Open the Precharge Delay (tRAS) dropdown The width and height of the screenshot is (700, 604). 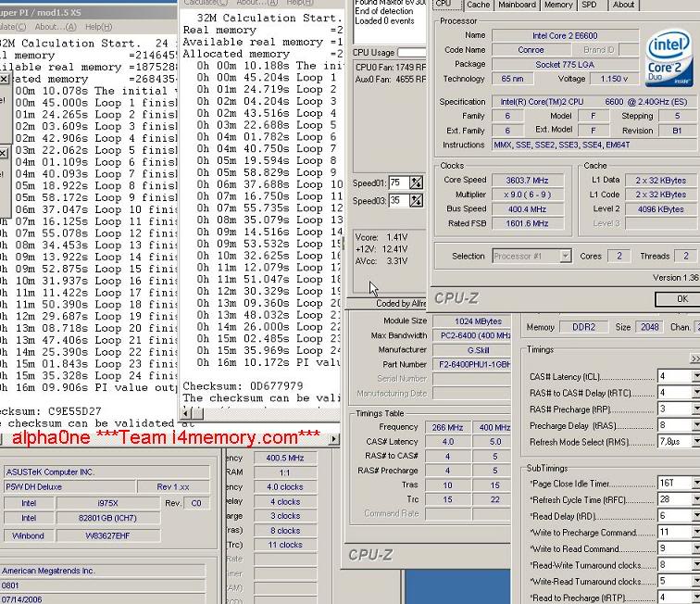click(695, 425)
